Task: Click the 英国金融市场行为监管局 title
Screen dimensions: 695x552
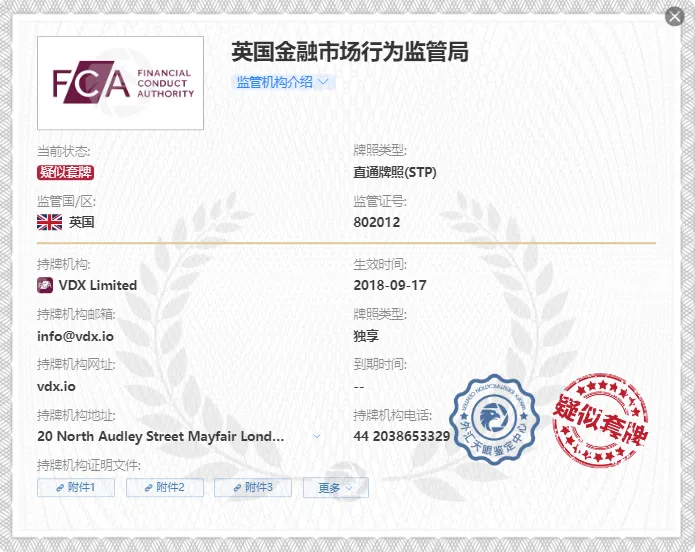Action: pyautogui.click(x=350, y=52)
